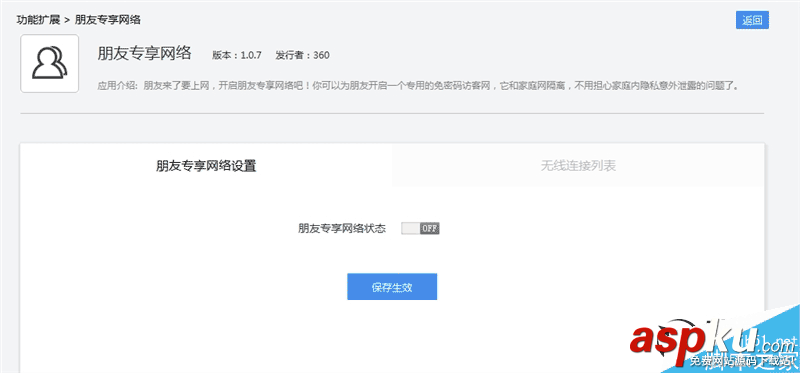
Task: Click the 保存生效 save button
Action: (392, 287)
